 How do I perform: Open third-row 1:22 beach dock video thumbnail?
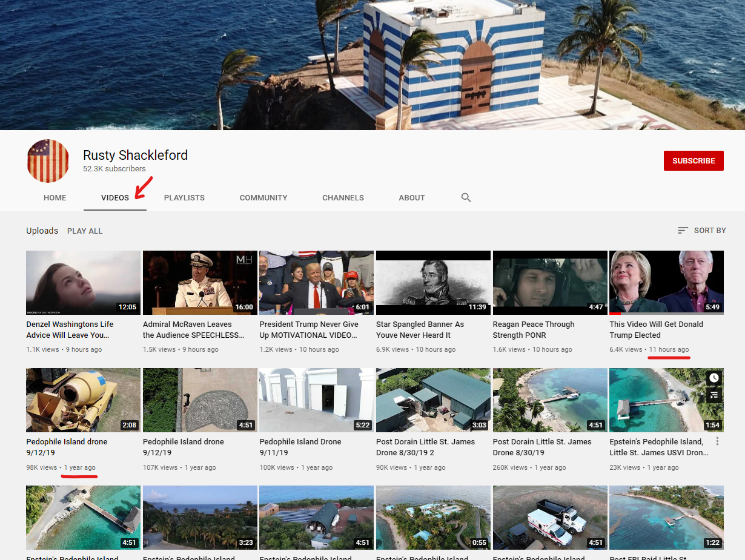point(666,518)
